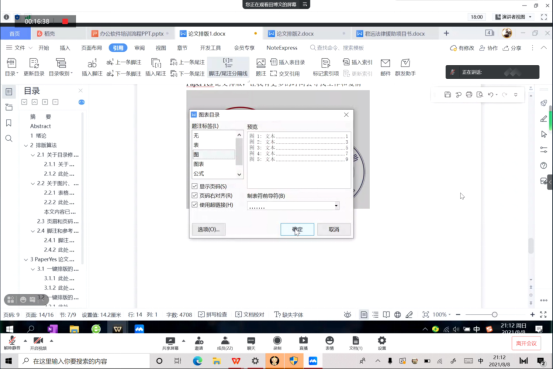Click the 目录 (table of contents) ribbon icon
Viewport: 553px width, 370px height.
pyautogui.click(x=11, y=63)
